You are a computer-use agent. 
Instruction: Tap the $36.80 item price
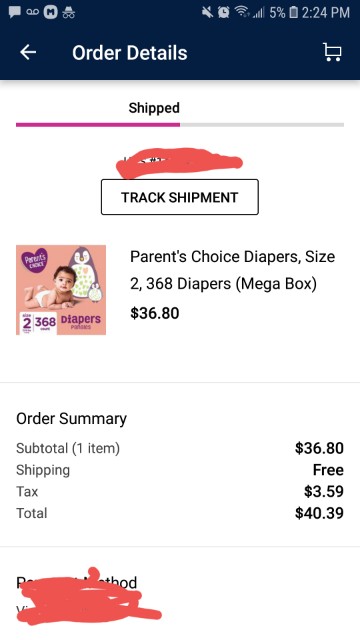[155, 313]
